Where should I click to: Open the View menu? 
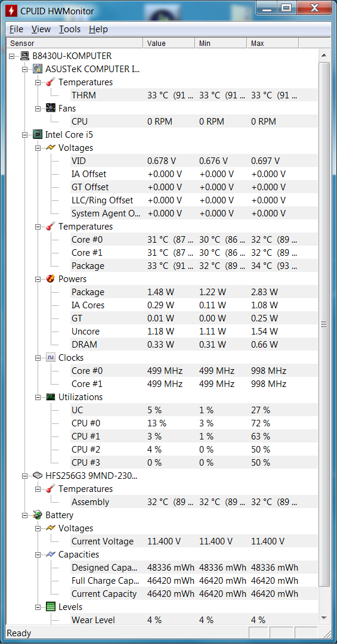41,29
